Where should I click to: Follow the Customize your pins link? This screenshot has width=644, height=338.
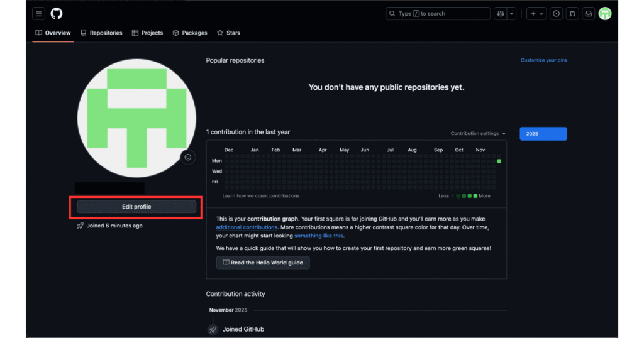pyautogui.click(x=543, y=60)
